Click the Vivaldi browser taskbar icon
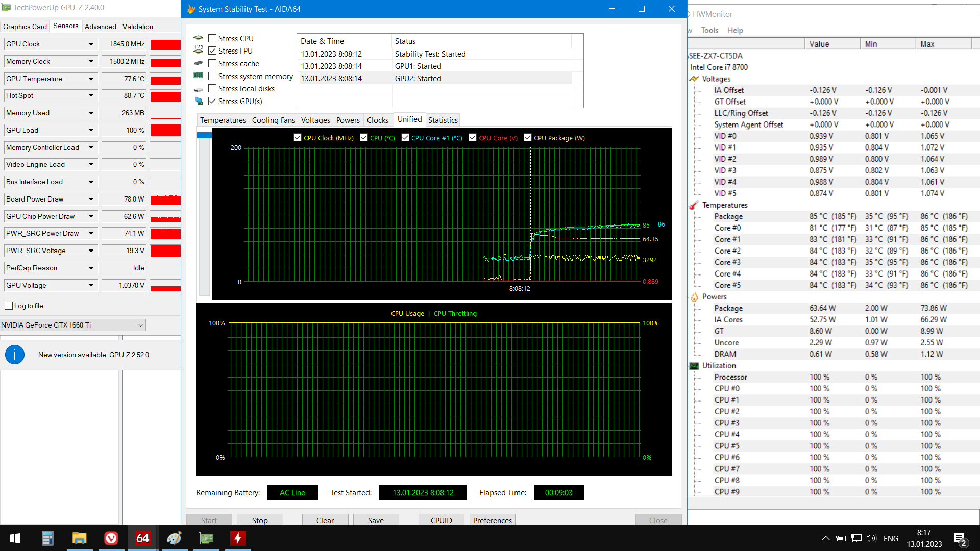Screen dimensions: 980x551 pyautogui.click(x=111, y=538)
